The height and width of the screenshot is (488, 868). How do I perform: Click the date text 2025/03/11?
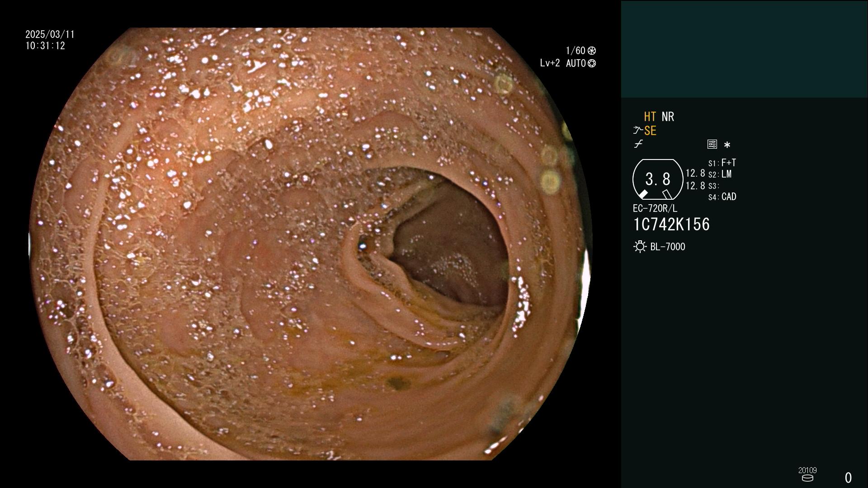tap(50, 34)
